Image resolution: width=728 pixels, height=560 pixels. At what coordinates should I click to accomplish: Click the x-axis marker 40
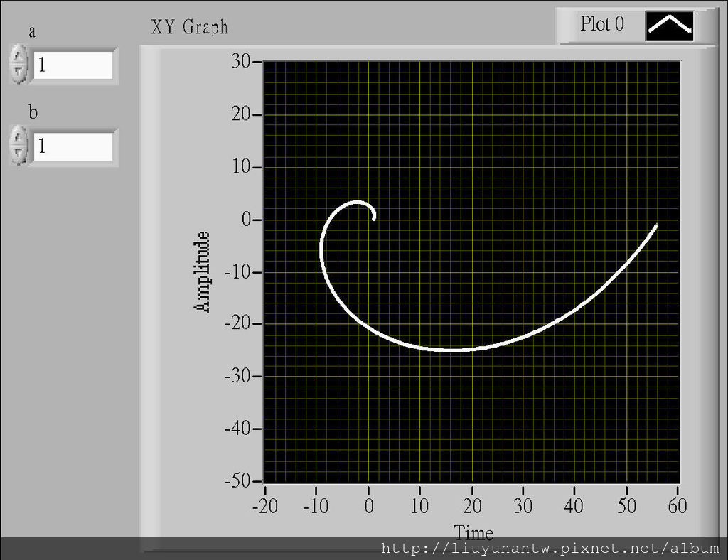click(574, 506)
